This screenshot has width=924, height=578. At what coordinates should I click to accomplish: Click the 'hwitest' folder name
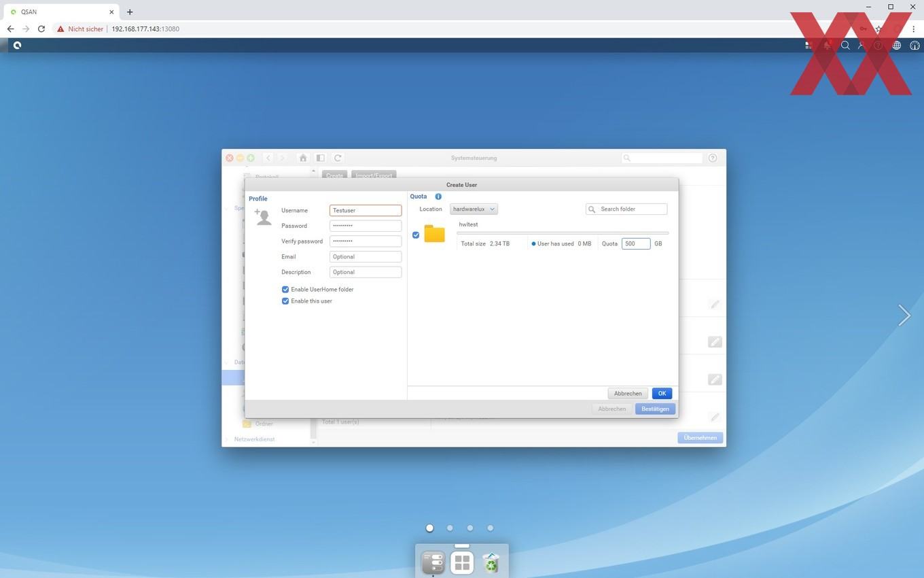pos(468,224)
